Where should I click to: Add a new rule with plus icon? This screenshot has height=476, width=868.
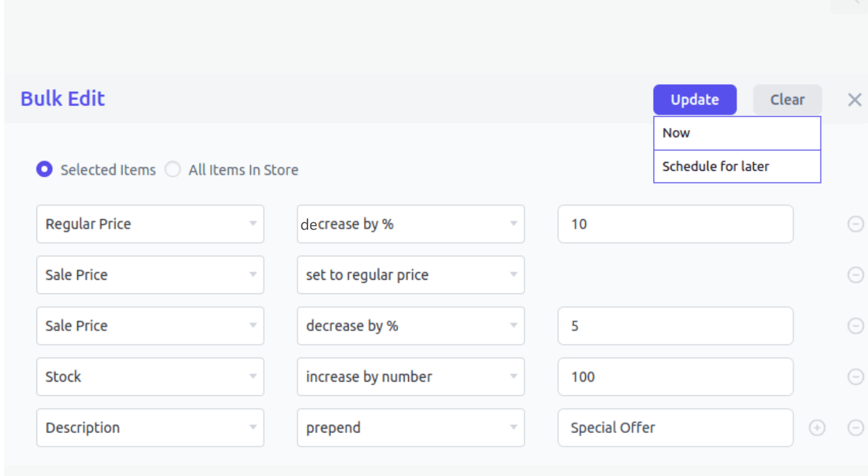coord(817,428)
